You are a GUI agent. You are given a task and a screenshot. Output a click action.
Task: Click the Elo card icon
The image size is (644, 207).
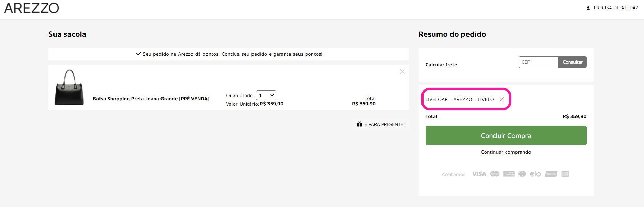tap(535, 174)
